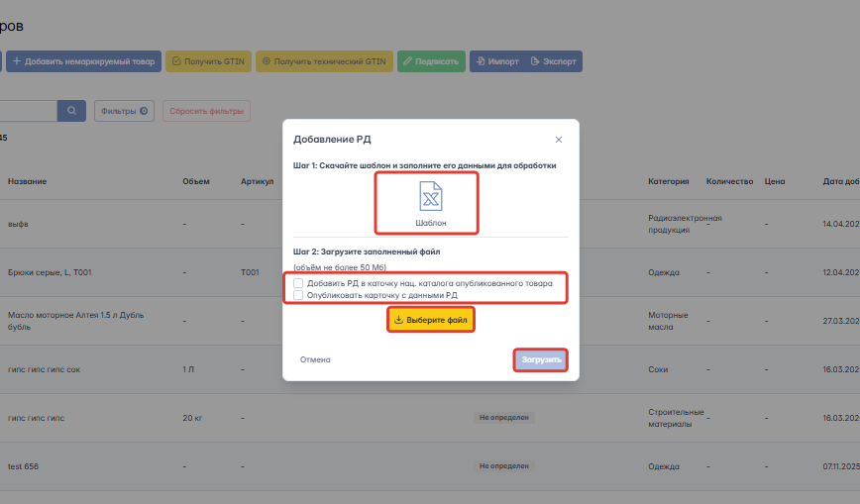
Task: Click the Получить GTIN button
Action: point(208,61)
